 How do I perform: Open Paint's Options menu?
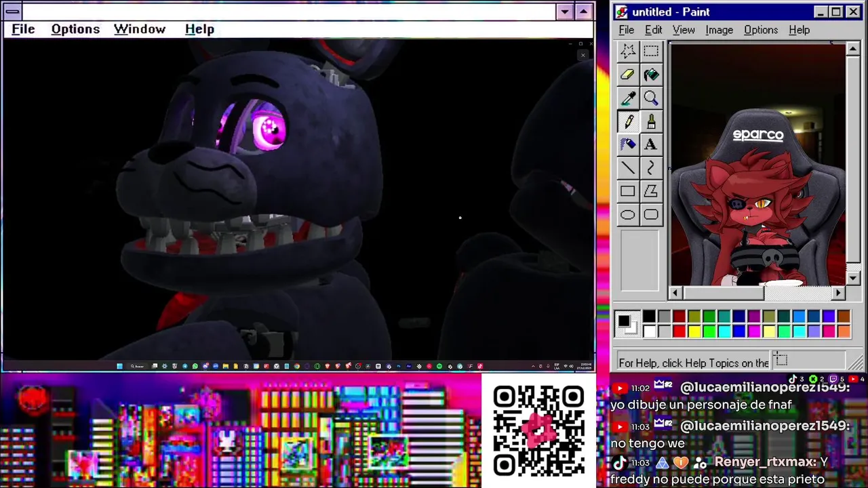click(x=761, y=30)
